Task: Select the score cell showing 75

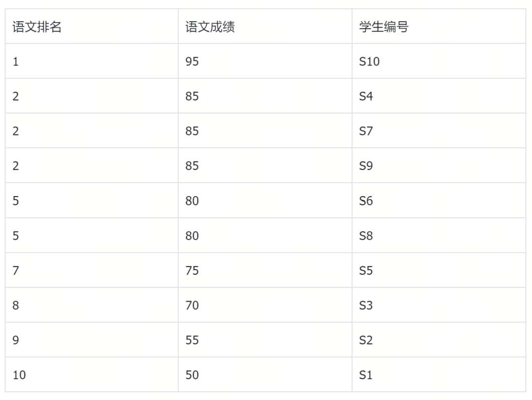Action: pyautogui.click(x=192, y=270)
